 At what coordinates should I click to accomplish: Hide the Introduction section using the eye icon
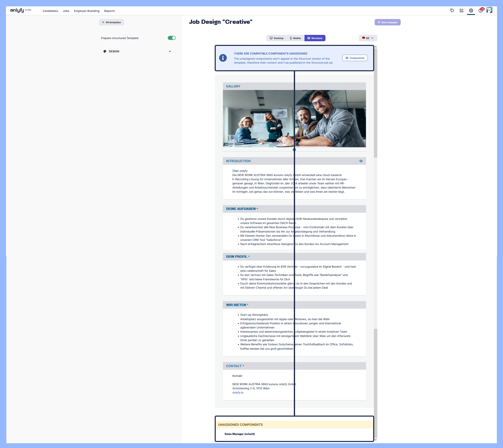(361, 161)
